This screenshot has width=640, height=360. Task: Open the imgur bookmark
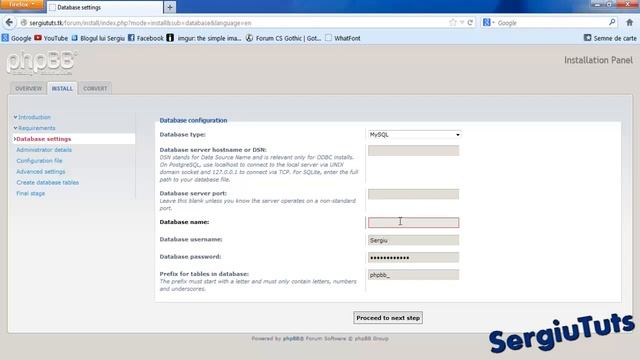click(204, 38)
